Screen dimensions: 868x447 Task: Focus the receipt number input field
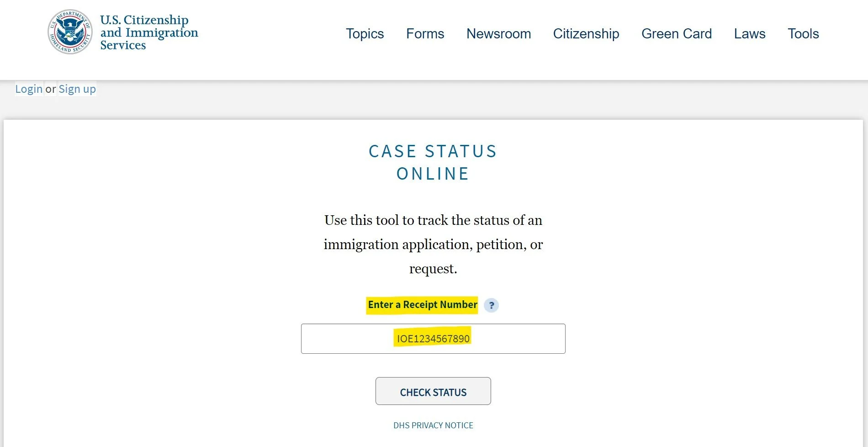pos(433,339)
